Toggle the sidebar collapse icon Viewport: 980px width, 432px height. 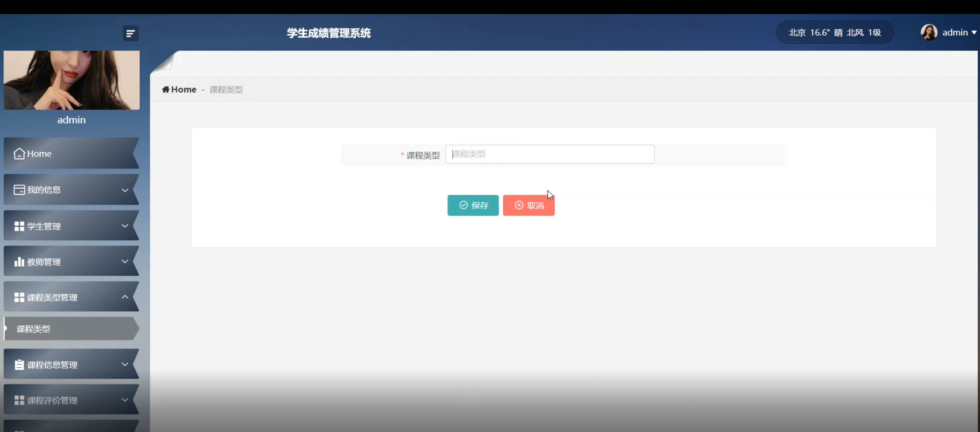coord(131,33)
